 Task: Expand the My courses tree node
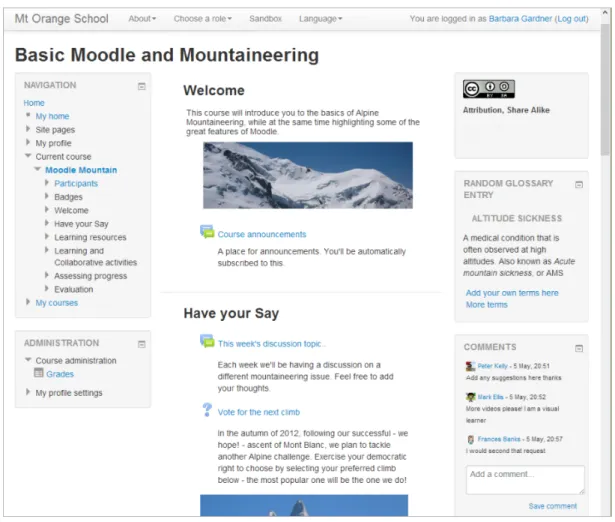pos(28,302)
